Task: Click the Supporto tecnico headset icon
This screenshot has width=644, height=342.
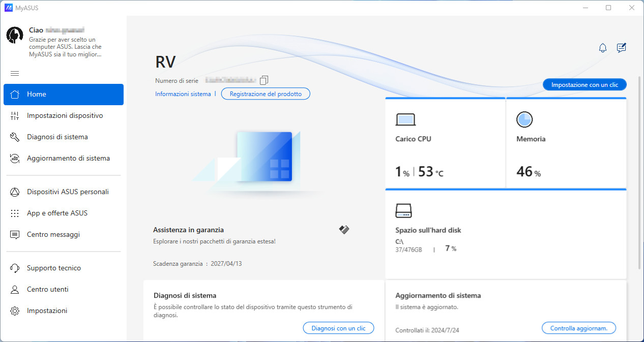Action: point(15,268)
